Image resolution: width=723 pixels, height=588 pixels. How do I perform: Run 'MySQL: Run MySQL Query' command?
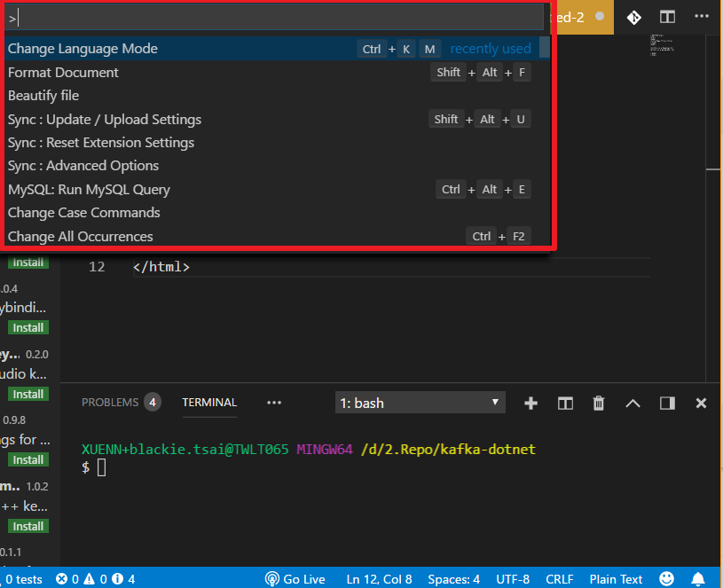[x=89, y=189]
